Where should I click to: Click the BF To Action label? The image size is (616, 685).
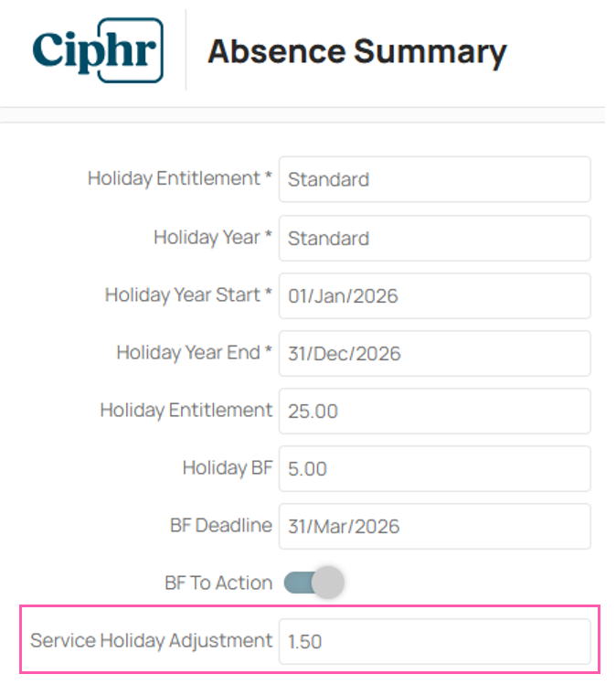coord(218,583)
